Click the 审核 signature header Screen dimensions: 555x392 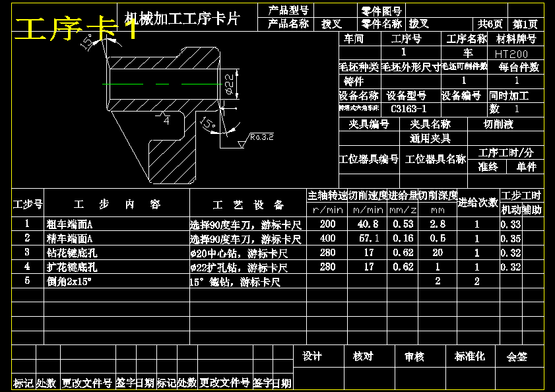(414, 356)
